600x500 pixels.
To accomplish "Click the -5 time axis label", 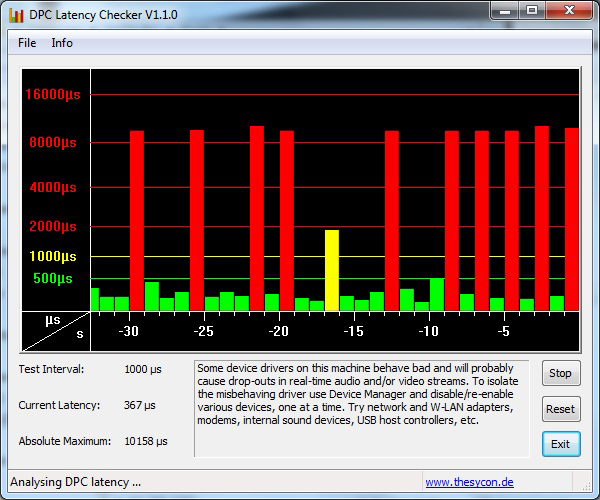I will point(504,331).
